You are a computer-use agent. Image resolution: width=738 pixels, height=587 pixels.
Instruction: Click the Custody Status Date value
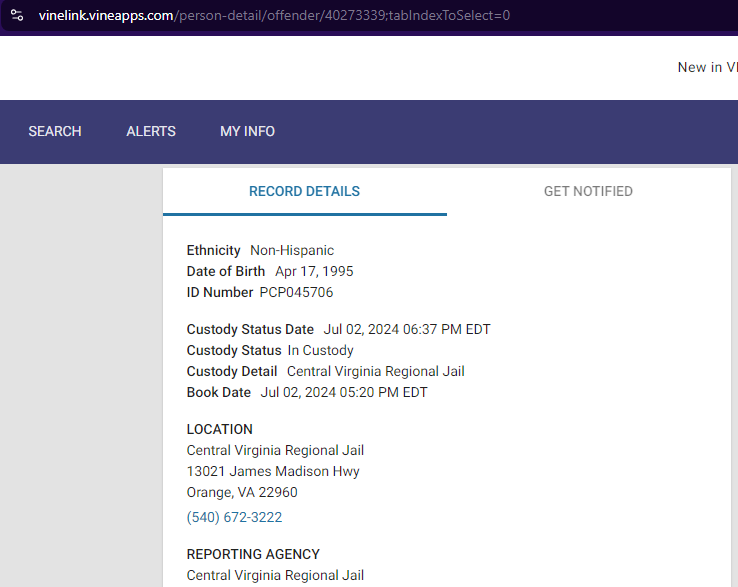pyautogui.click(x=407, y=330)
